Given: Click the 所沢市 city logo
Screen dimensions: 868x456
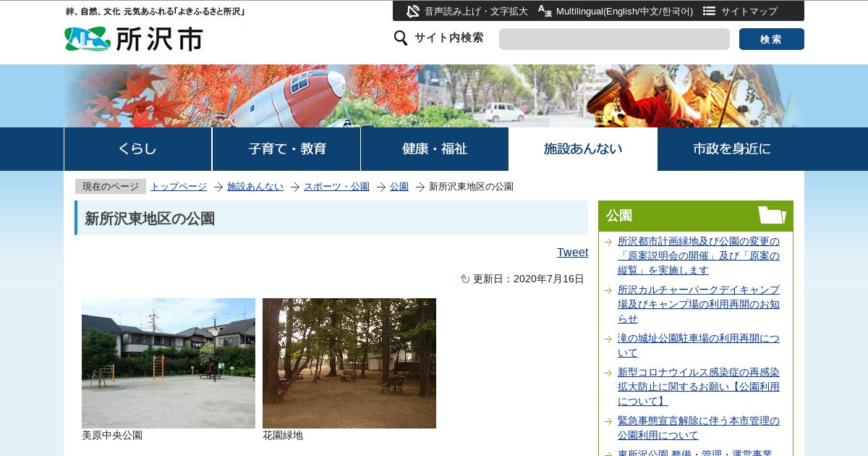Looking at the screenshot, I should coord(134,38).
